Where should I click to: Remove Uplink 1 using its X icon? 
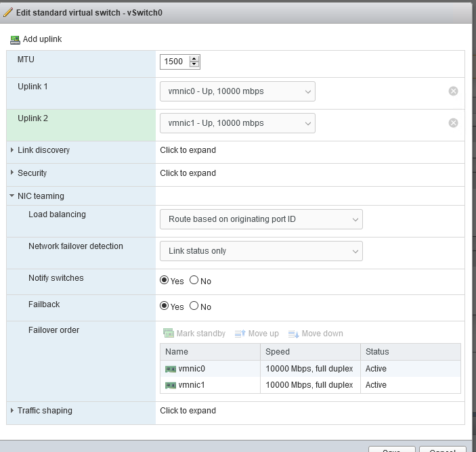click(453, 91)
